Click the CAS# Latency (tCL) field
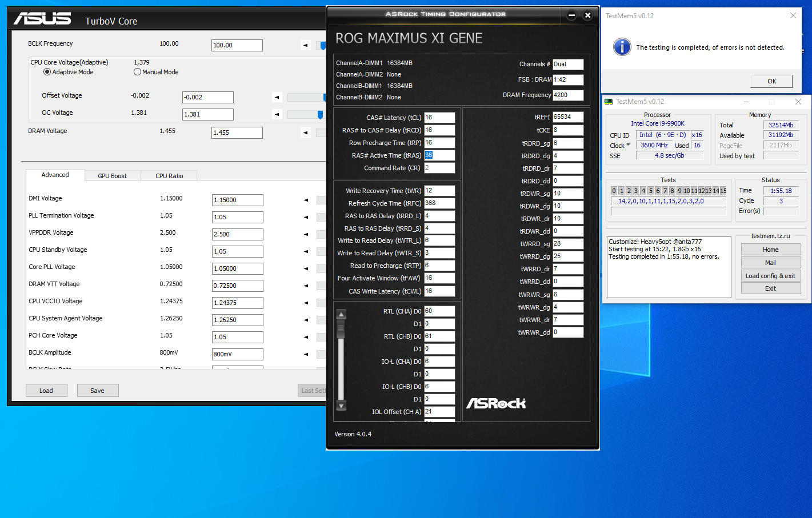The image size is (812, 518). click(x=439, y=118)
